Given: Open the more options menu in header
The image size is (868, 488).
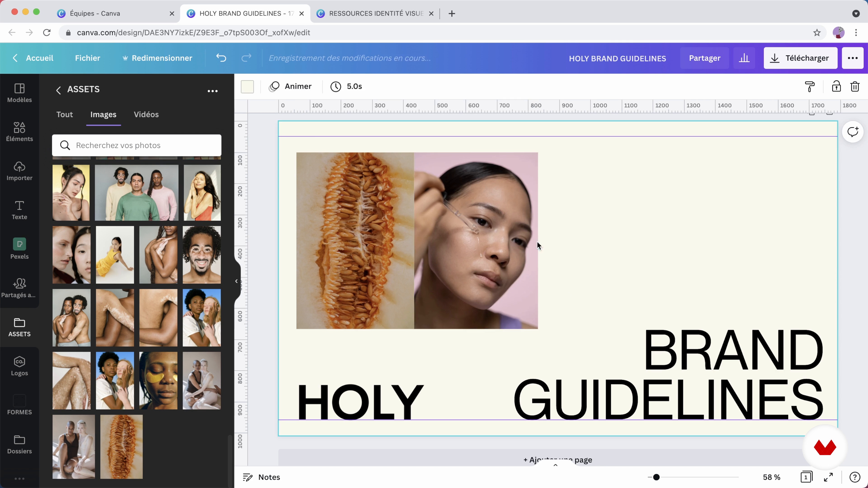Looking at the screenshot, I should point(852,58).
